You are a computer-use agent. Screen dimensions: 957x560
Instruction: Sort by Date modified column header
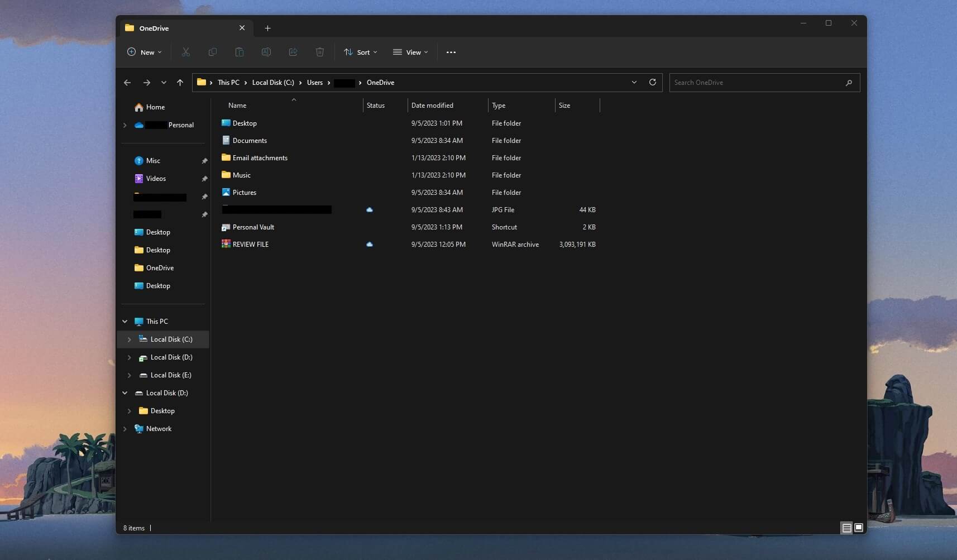[432, 105]
